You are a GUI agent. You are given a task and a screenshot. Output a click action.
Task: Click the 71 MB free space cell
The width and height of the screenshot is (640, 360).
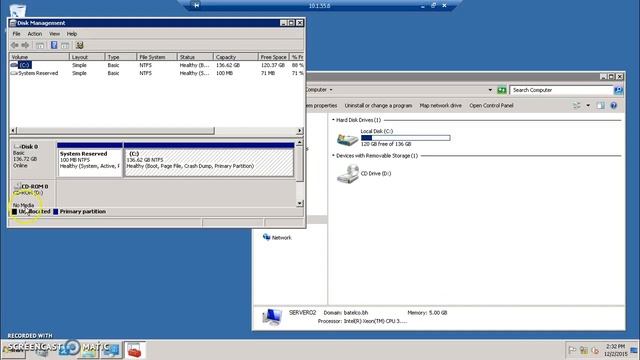tap(268, 73)
